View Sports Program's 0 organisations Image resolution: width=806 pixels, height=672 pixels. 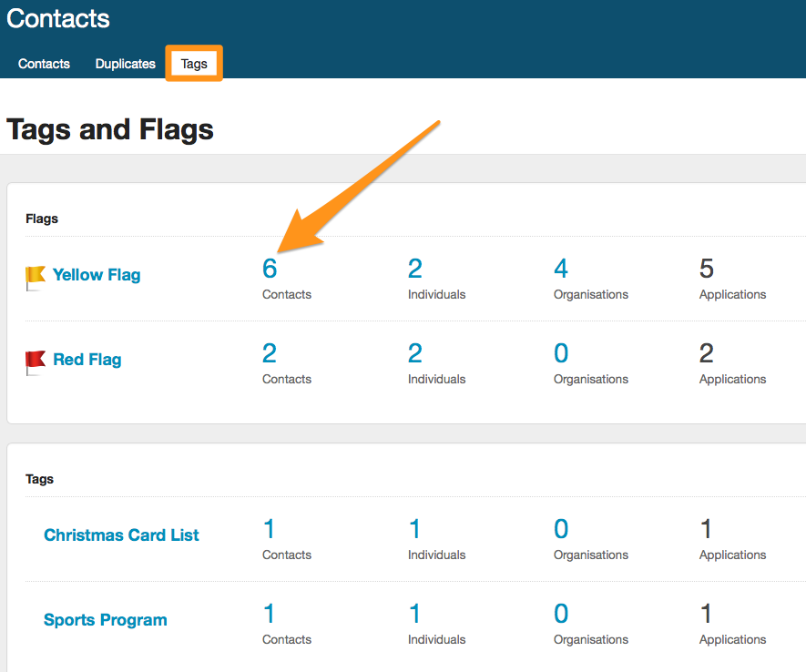click(561, 614)
